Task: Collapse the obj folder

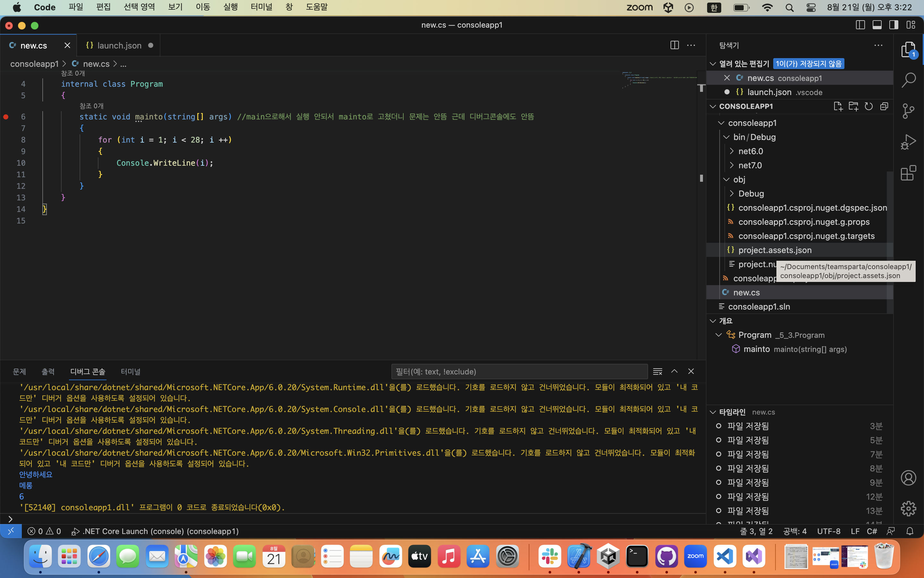Action: point(726,180)
